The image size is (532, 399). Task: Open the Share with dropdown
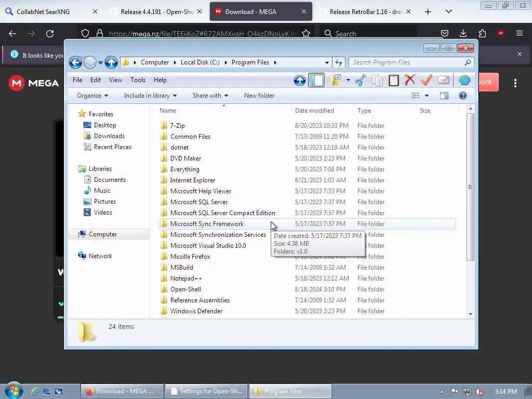coord(210,96)
